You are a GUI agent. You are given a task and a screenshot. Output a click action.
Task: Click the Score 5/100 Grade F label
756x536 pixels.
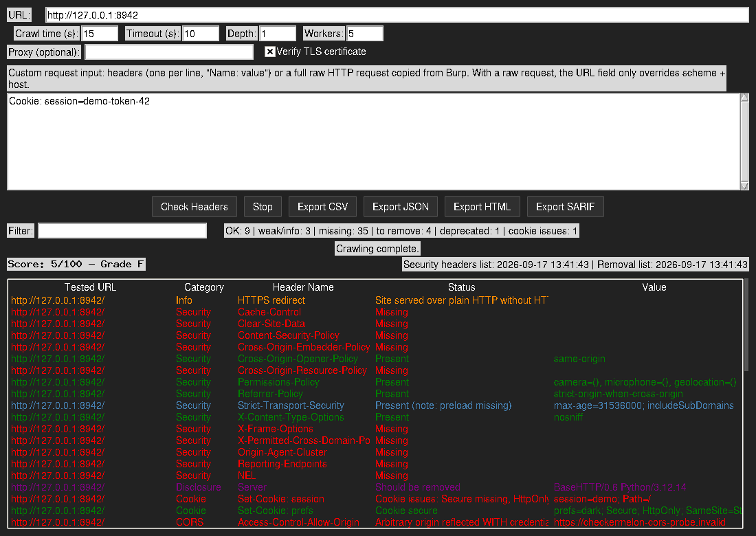76,264
